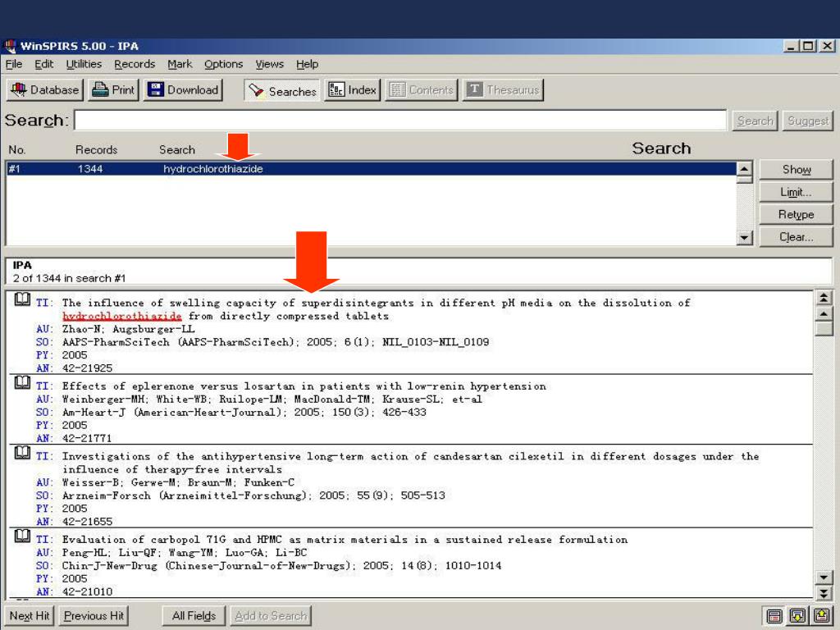
Task: Select search #1 hydrochlorothiazide row
Action: pyautogui.click(x=372, y=169)
